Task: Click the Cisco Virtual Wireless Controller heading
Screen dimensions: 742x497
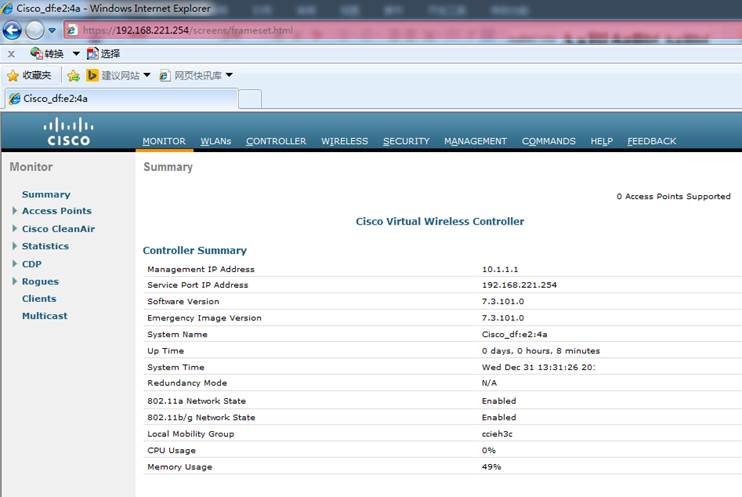Action: coord(440,222)
